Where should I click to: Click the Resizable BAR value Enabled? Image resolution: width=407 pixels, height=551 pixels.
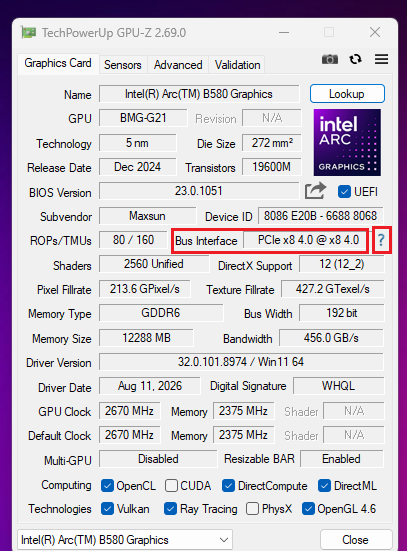342,459
